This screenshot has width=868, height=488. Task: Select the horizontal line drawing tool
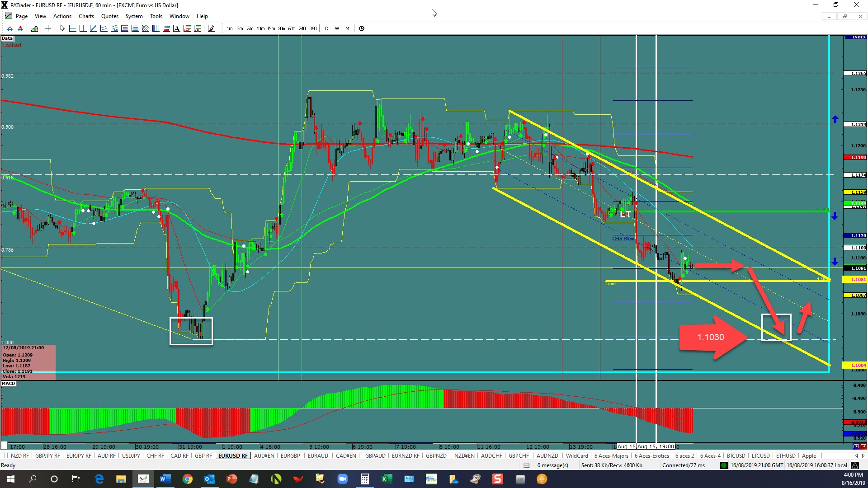pyautogui.click(x=72, y=28)
